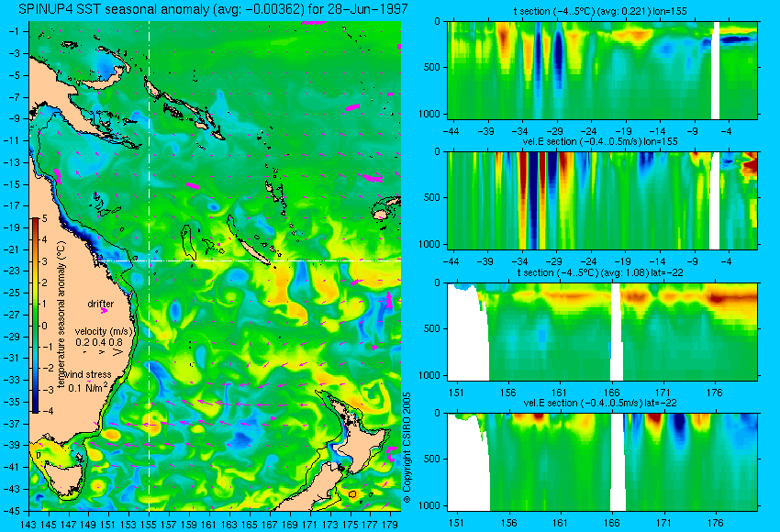The image size is (780, 532).
Task: Open the temperature section plot at lon=155
Action: click(x=602, y=70)
